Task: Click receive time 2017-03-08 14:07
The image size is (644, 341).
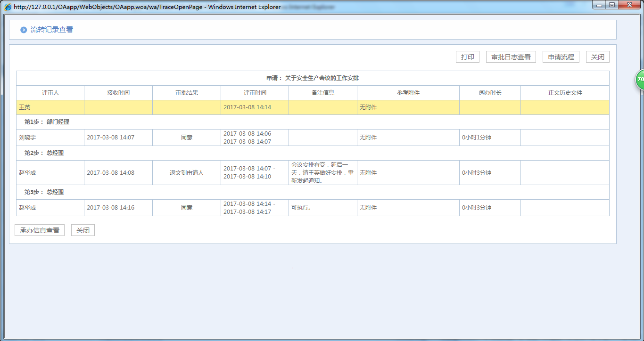Action: pyautogui.click(x=110, y=138)
